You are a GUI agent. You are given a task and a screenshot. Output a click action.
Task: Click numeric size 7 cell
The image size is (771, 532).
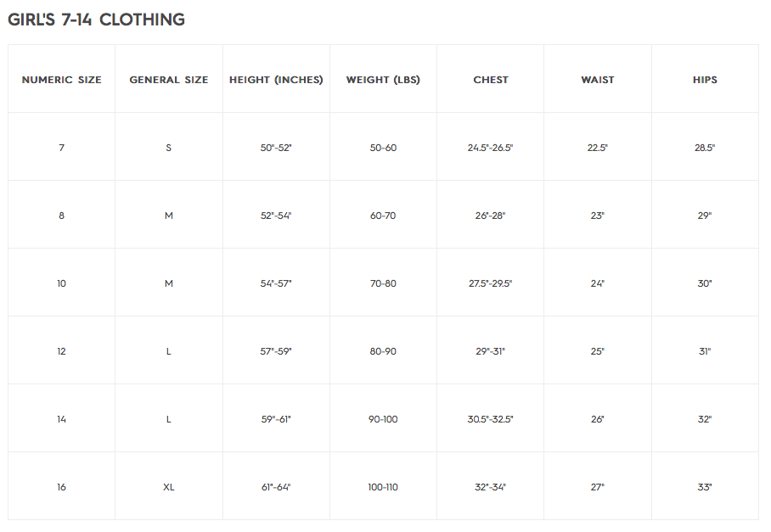[61, 148]
